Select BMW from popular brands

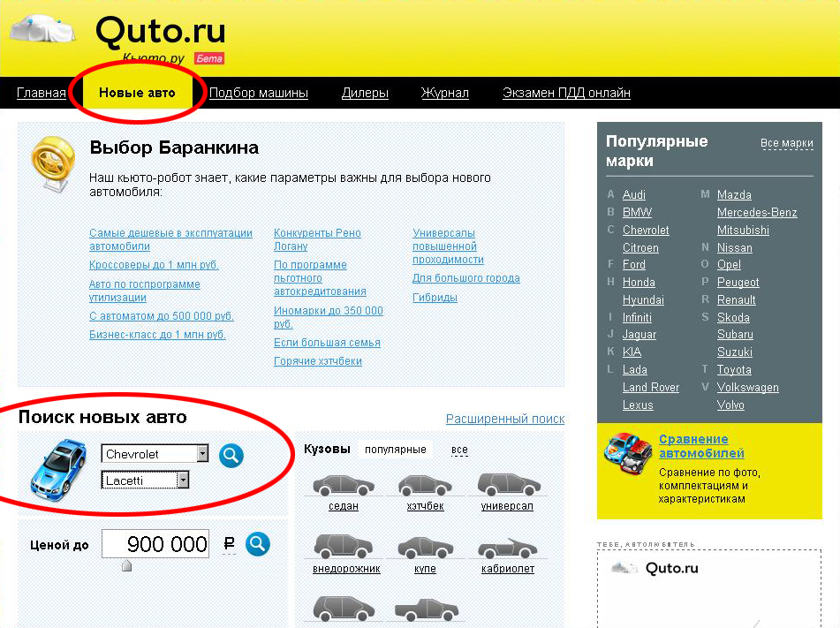pos(637,212)
